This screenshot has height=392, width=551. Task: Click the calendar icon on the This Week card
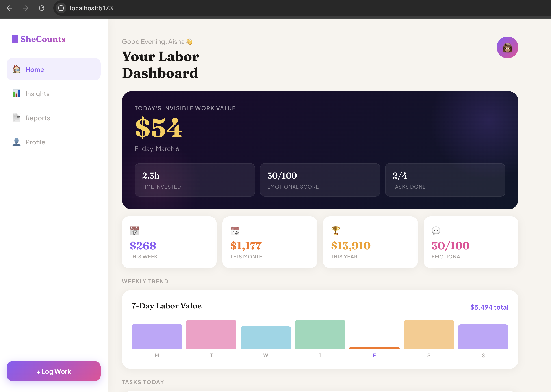click(x=134, y=231)
